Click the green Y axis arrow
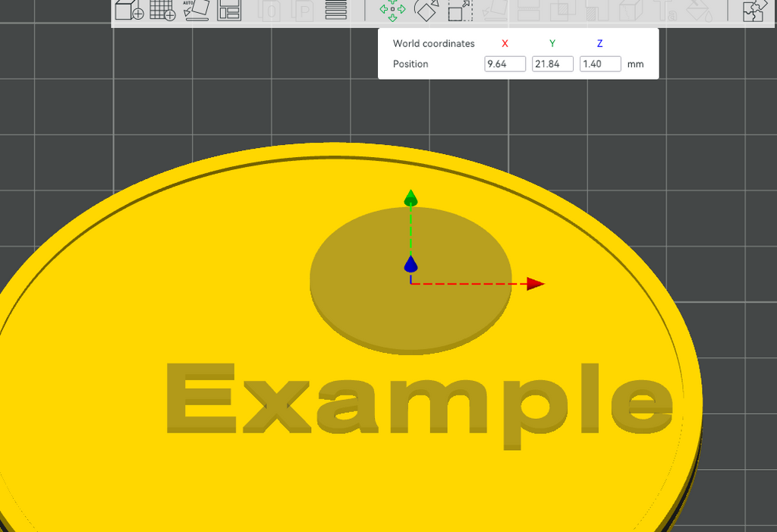The image size is (777, 532). (411, 198)
